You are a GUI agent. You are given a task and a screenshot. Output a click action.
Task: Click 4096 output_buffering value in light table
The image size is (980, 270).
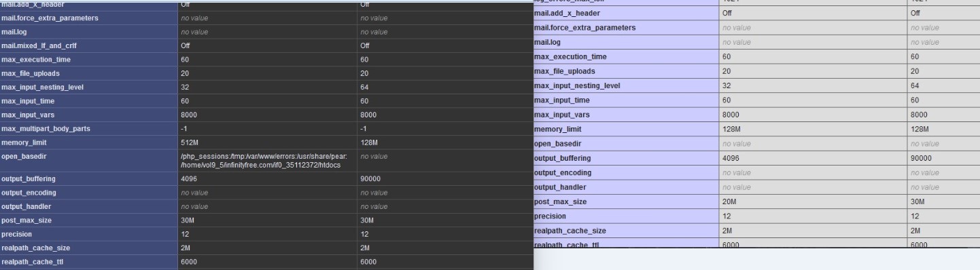click(x=731, y=158)
